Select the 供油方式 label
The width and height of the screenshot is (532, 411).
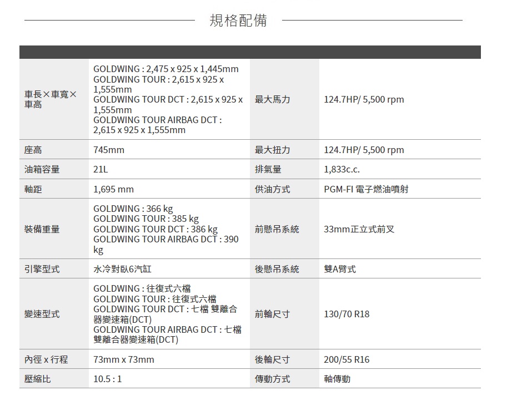[273, 189]
